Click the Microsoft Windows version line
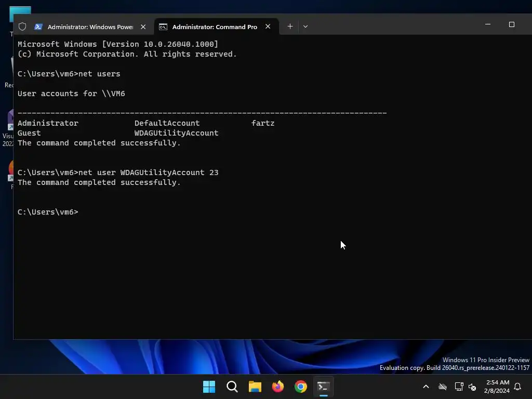The image size is (532, 399). [x=118, y=44]
